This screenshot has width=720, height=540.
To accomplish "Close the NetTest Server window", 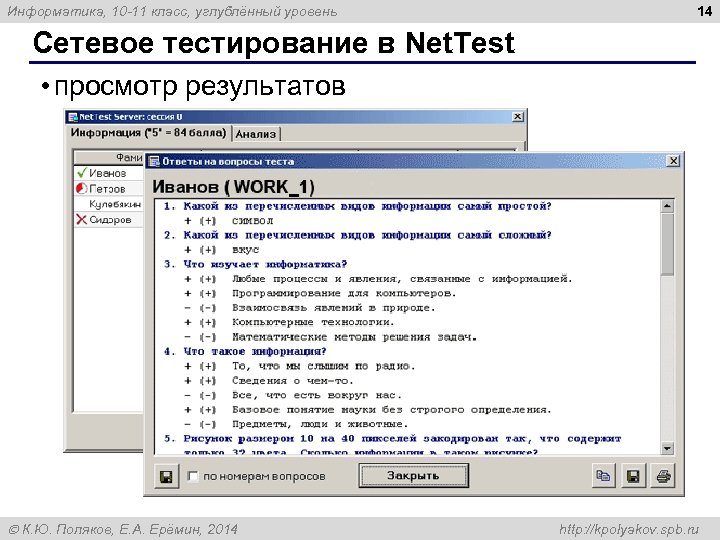I will tap(518, 117).
